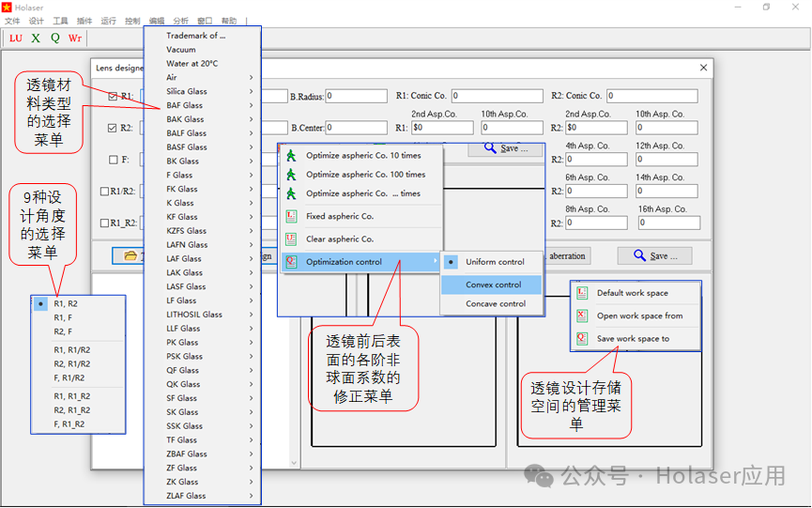Open the 帮助 menu

click(x=229, y=21)
